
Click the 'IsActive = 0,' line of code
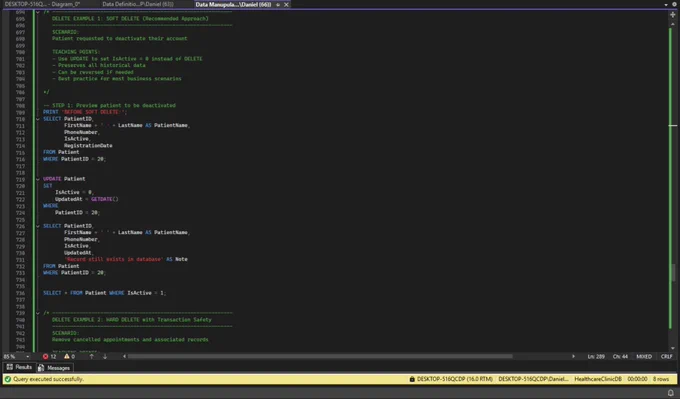(x=74, y=192)
